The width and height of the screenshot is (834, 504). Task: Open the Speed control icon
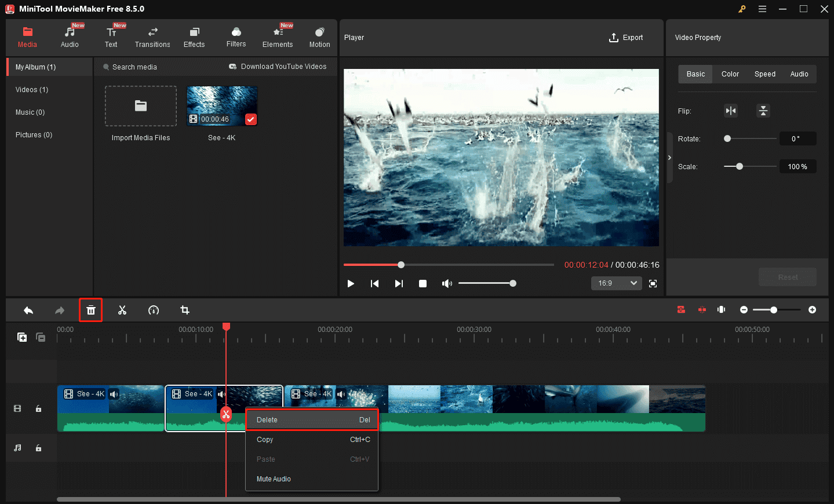point(154,311)
